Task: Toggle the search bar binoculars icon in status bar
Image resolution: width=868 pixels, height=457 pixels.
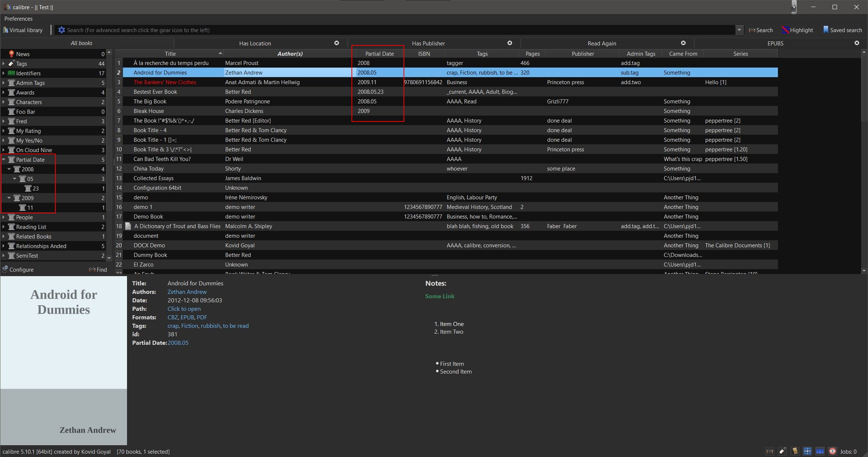Action: coord(770,451)
